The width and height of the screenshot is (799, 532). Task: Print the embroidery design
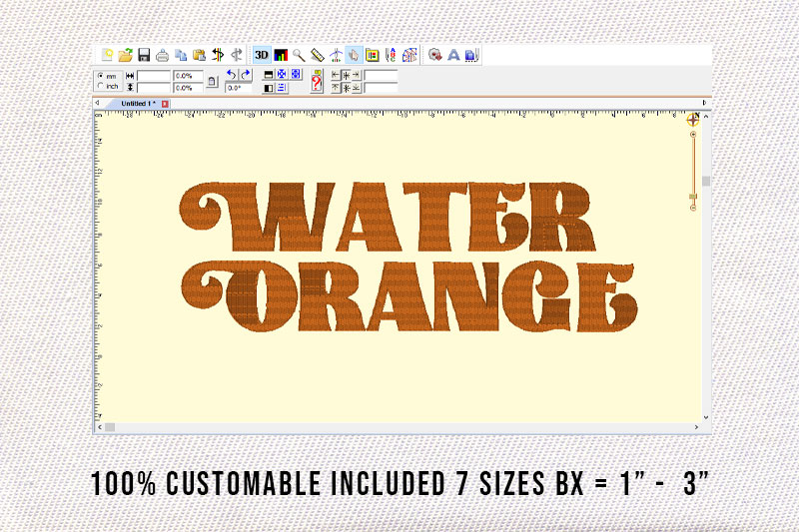click(x=162, y=55)
